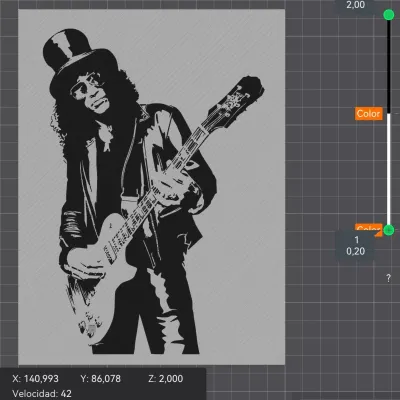The image size is (400, 400).
Task: Select the top green layer slider handle
Action: pos(389,15)
